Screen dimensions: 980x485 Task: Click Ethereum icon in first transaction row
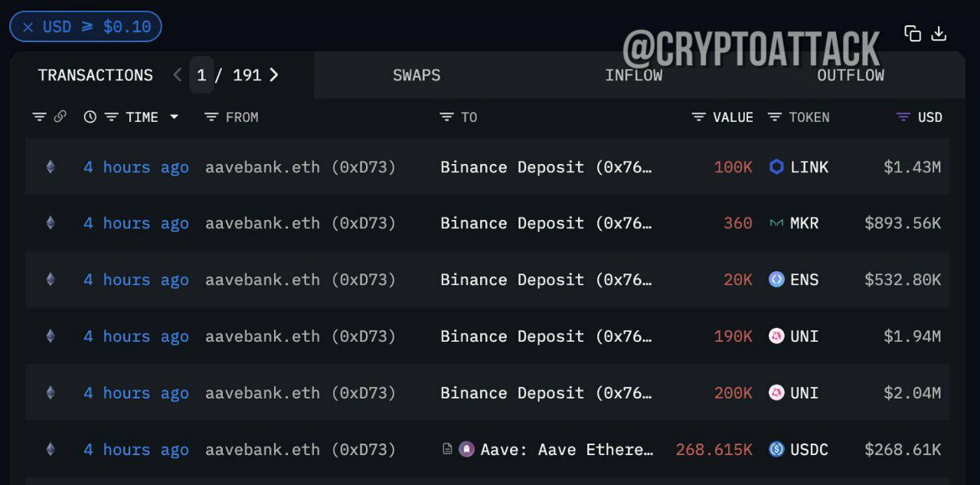[51, 166]
